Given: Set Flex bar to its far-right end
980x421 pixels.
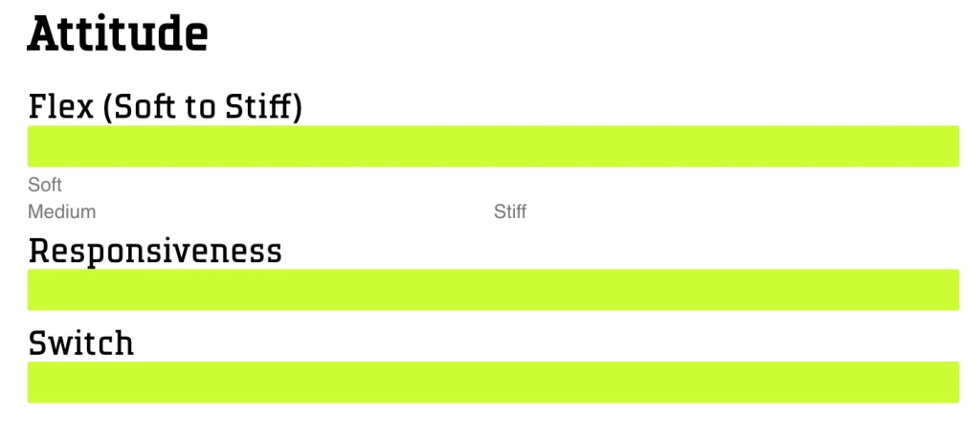Looking at the screenshot, I should [x=956, y=146].
